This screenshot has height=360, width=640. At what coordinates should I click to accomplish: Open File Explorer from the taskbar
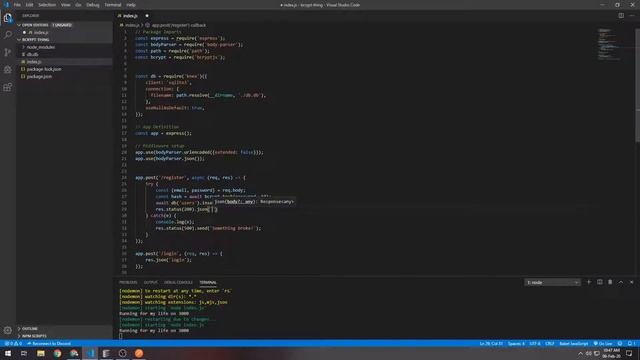(x=40, y=353)
